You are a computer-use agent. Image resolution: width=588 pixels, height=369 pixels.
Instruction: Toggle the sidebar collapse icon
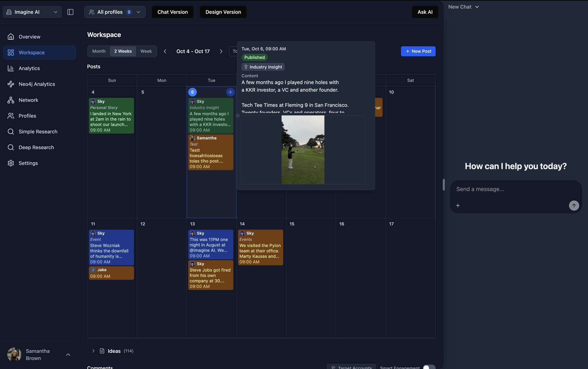(70, 12)
